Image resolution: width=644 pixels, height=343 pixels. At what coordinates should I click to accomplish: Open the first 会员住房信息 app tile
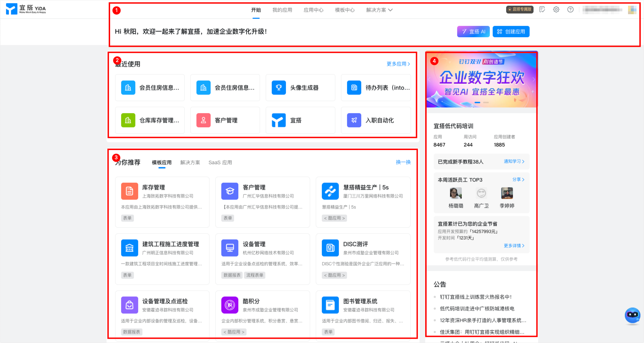click(150, 88)
